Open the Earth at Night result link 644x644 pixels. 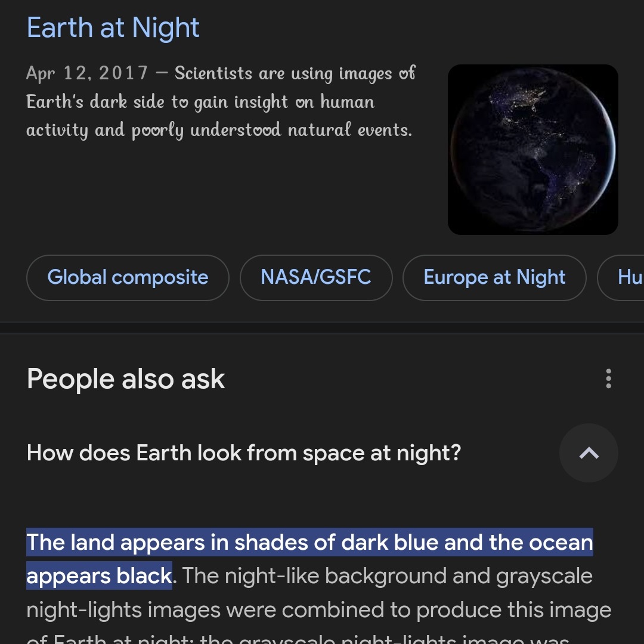tap(113, 29)
